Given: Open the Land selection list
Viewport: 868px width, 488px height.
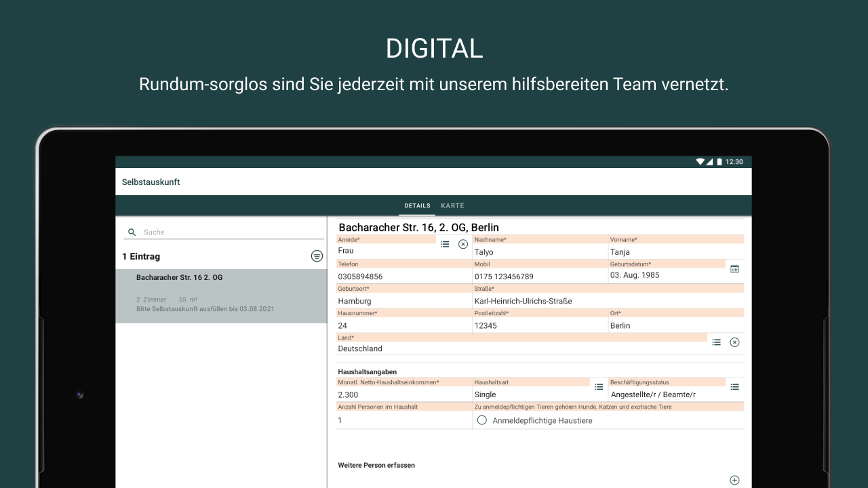Looking at the screenshot, I should tap(716, 342).
